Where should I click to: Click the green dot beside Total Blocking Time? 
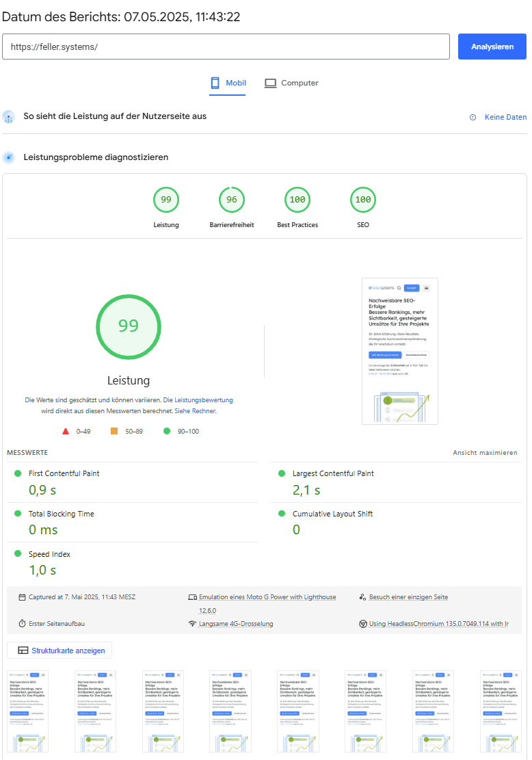[18, 513]
